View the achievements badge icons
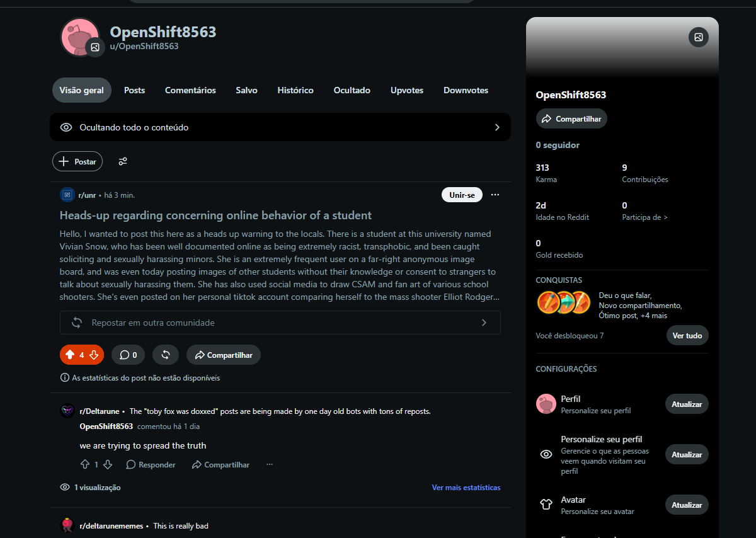This screenshot has height=538, width=756. [563, 302]
